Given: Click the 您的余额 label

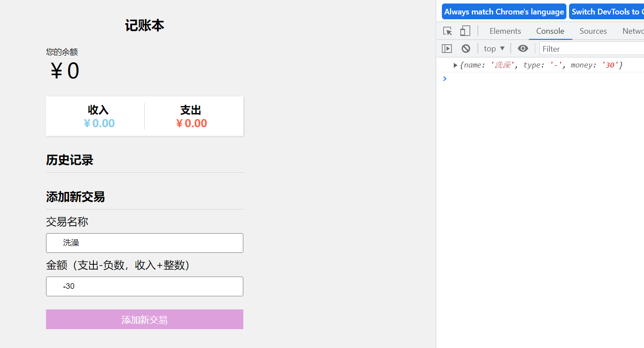Looking at the screenshot, I should [62, 52].
